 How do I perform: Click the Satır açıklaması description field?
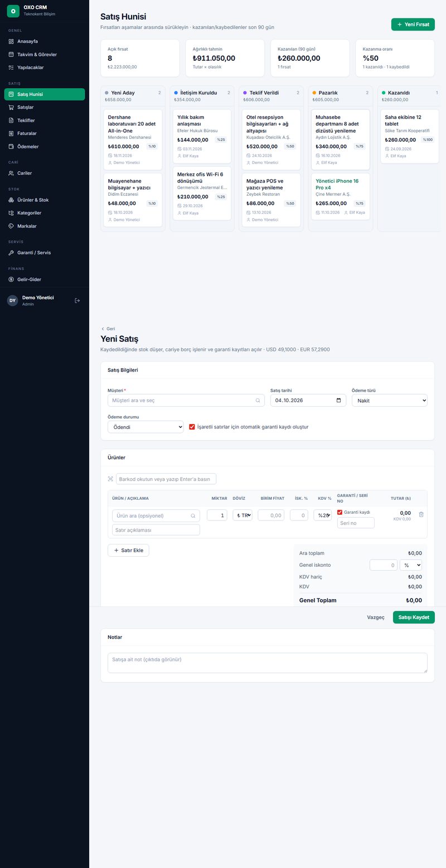156,530
